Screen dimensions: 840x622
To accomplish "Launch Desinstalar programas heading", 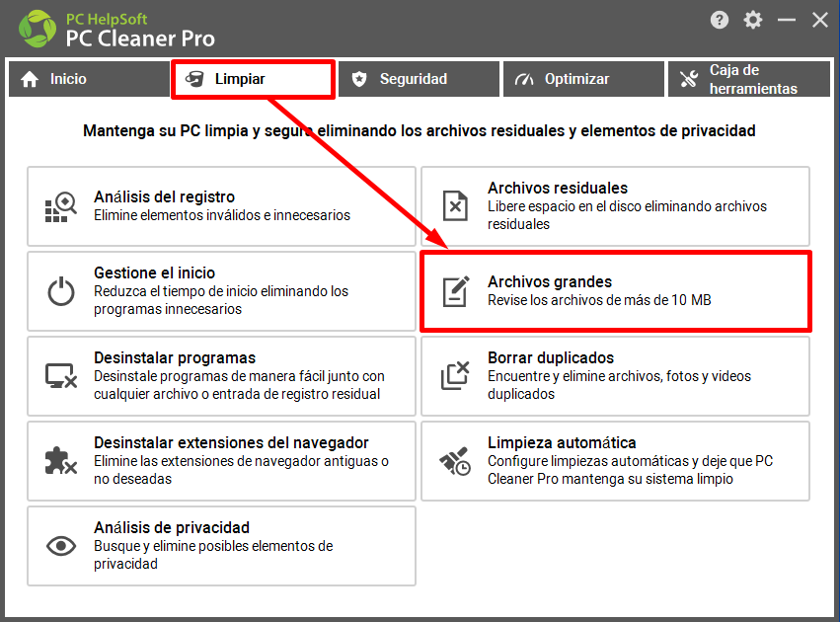I will (x=175, y=357).
